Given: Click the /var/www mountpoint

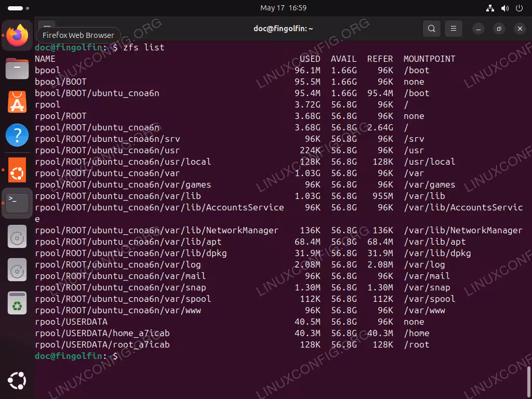Looking at the screenshot, I should pyautogui.click(x=424, y=310).
